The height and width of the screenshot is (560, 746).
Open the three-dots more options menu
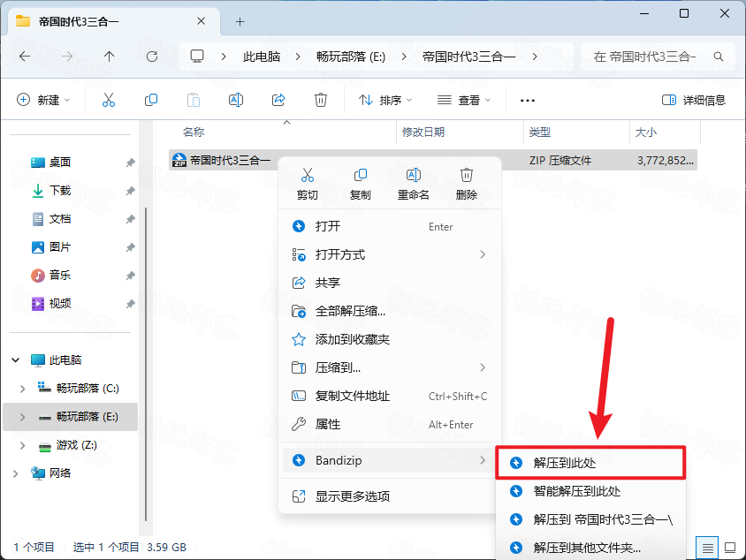[527, 101]
